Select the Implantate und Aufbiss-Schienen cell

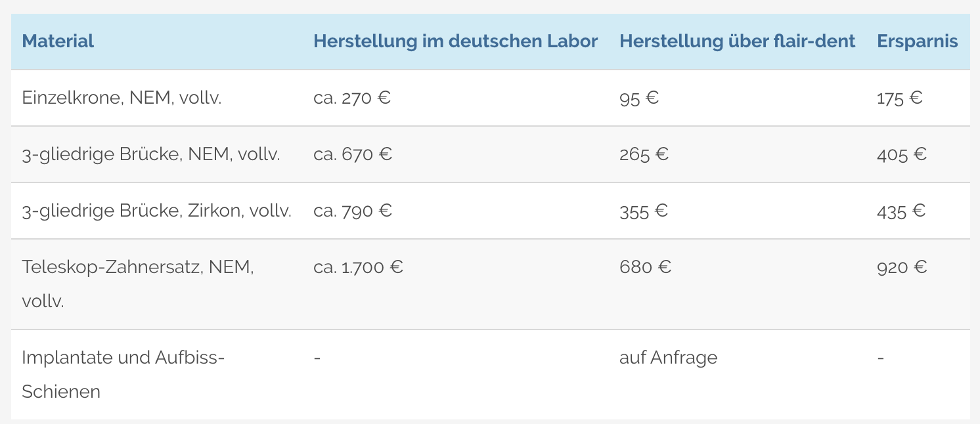pos(123,375)
